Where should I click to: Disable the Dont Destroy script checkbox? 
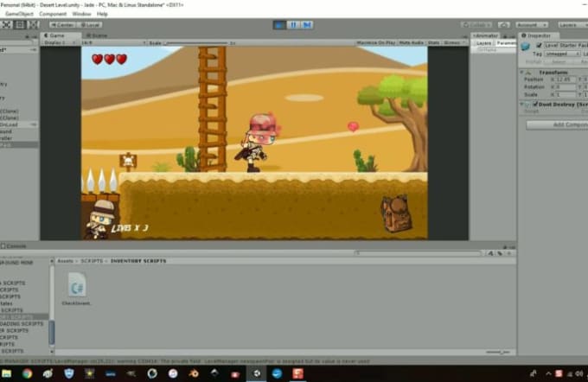pos(535,105)
